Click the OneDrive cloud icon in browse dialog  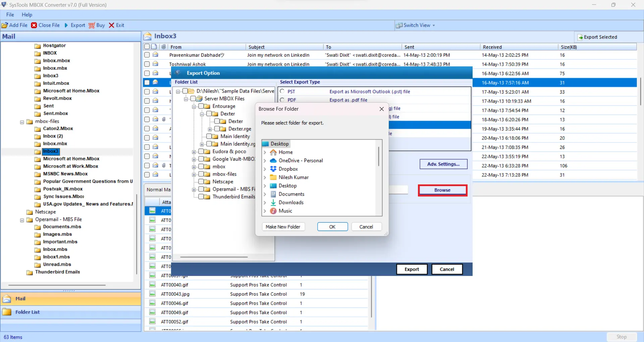pyautogui.click(x=273, y=161)
